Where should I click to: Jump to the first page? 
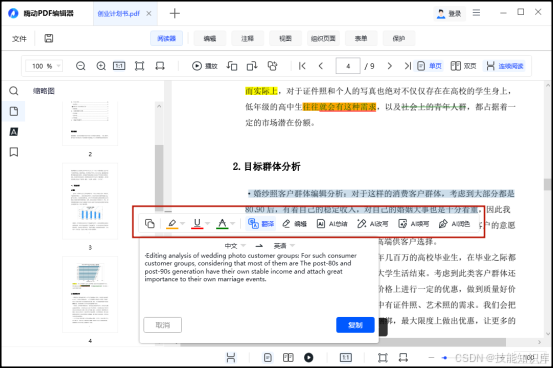(302, 66)
